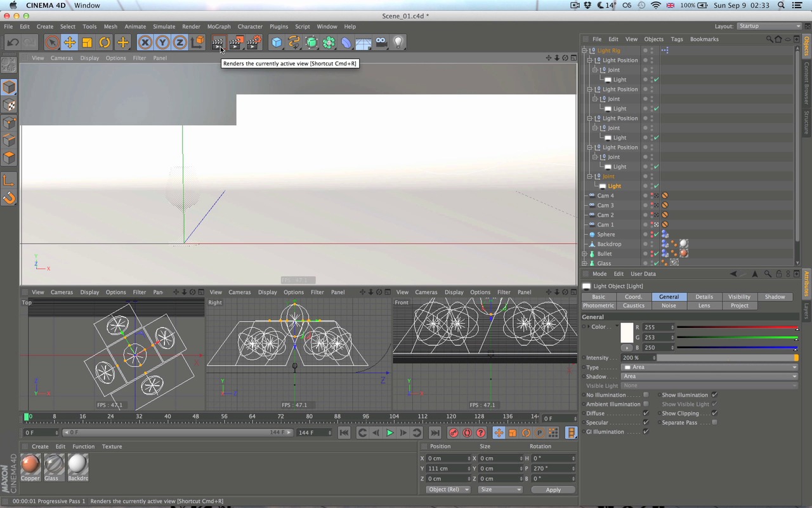The image size is (812, 508).
Task: Toggle the X axis lock
Action: [x=145, y=43]
